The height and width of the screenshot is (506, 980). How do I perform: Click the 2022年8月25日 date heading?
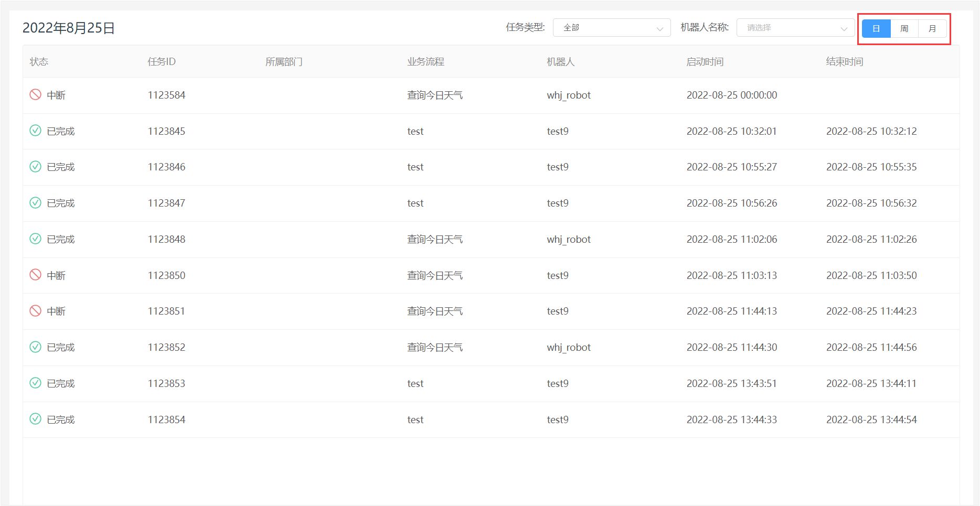(x=69, y=28)
